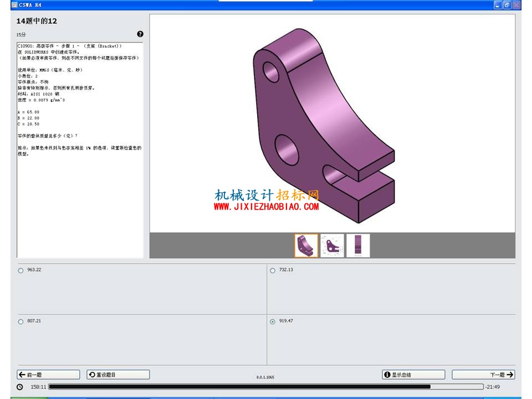The image size is (532, 399).
Task: Open the dimensioned front view thumbnail
Action: [x=332, y=245]
